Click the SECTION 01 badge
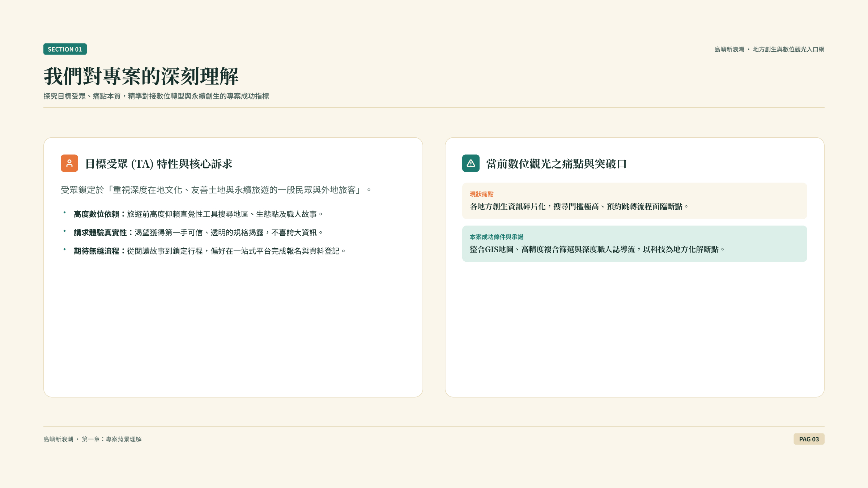 click(65, 49)
